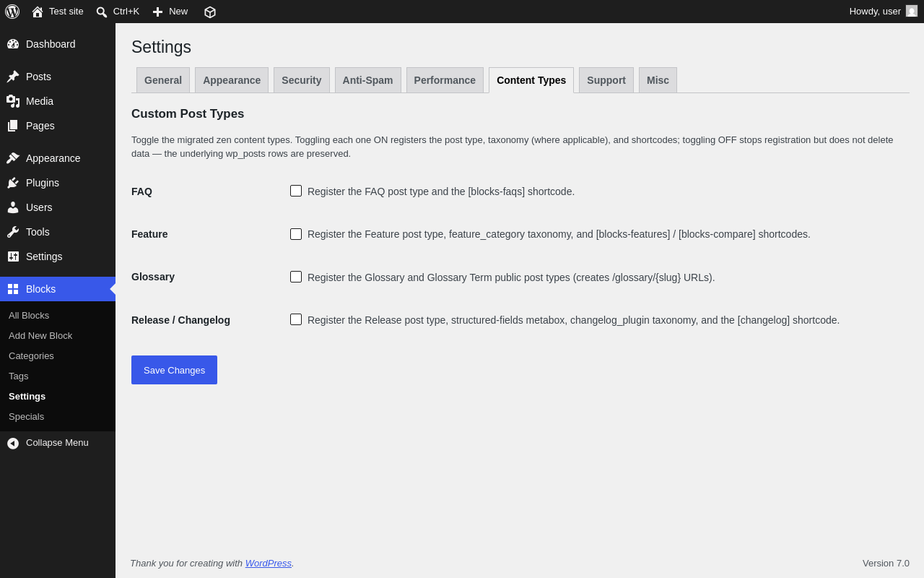Click the Save Changes button
The width and height of the screenshot is (924, 578).
[174, 370]
